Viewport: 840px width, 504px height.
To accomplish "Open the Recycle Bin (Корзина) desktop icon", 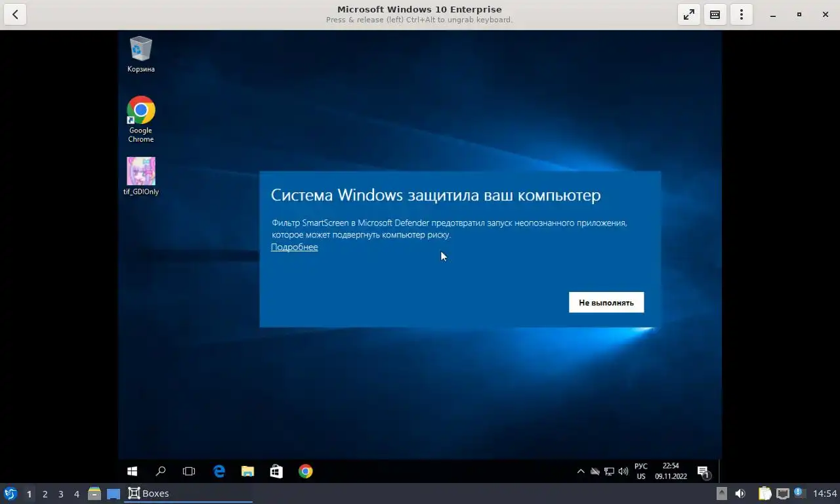I will coord(141,54).
